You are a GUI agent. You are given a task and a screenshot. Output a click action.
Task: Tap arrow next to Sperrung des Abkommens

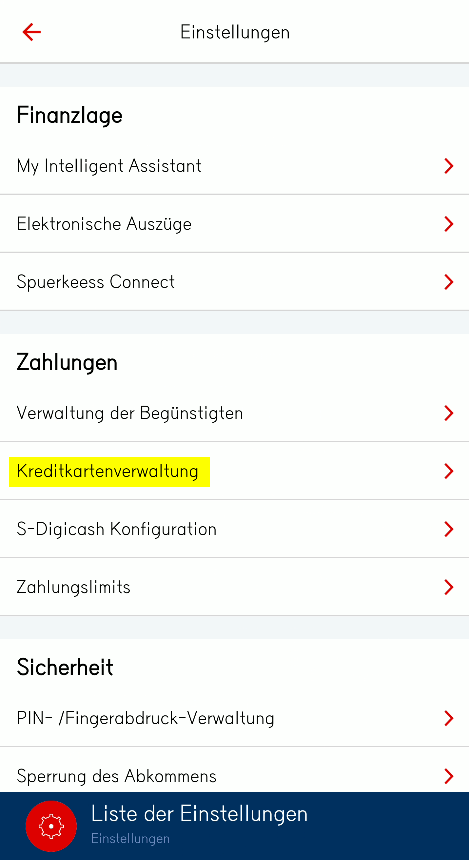coord(449,776)
